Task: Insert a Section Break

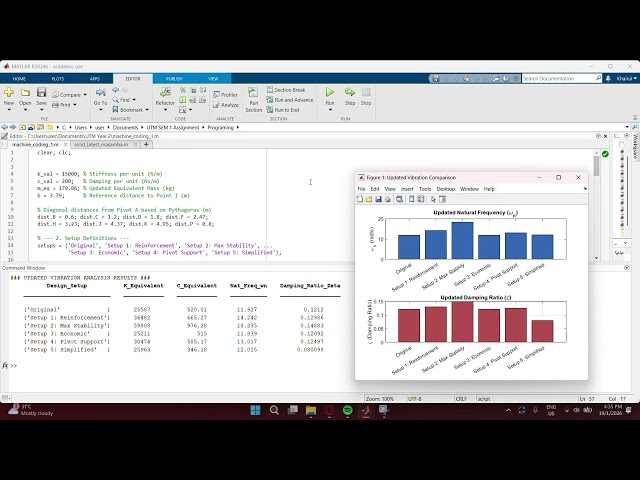Action: (x=286, y=90)
